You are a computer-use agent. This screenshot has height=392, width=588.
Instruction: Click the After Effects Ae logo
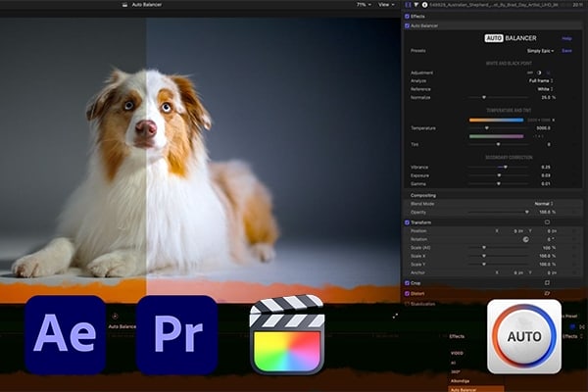coord(66,334)
